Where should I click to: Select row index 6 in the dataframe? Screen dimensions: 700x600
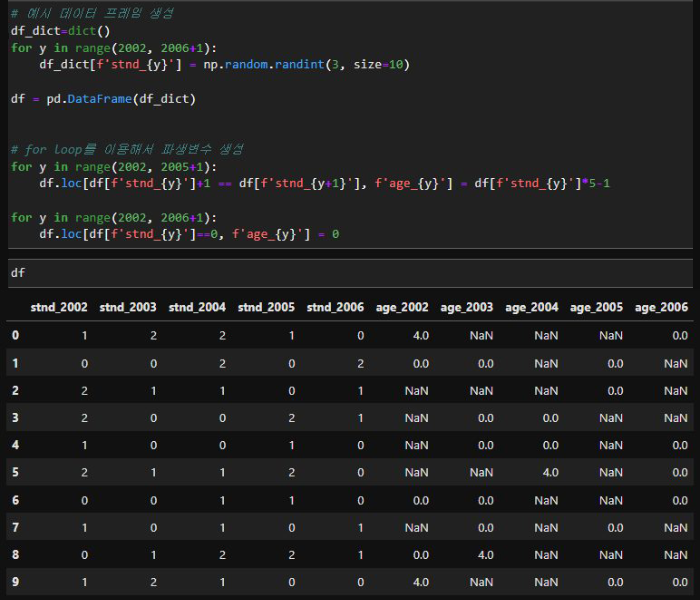15,500
